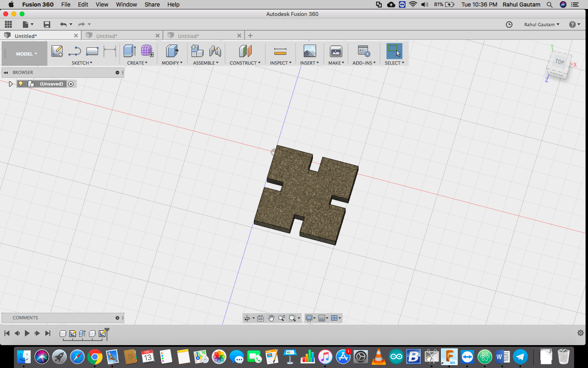This screenshot has width=588, height=368.
Task: Select the Rectangle sketch tool
Action: (92, 51)
